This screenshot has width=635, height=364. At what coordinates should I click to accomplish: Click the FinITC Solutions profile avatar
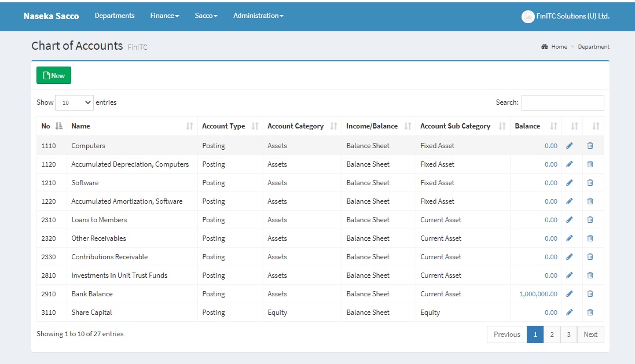click(527, 17)
